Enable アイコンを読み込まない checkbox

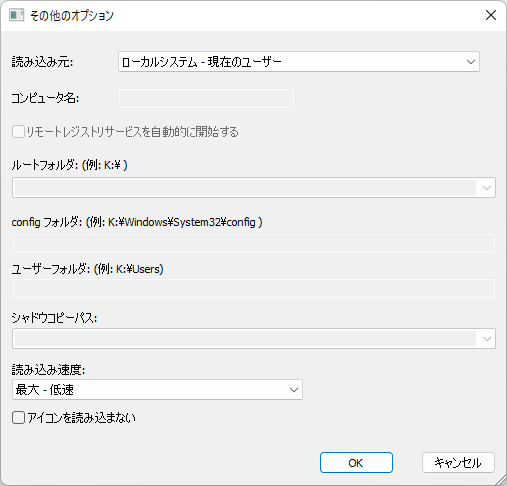[18, 418]
